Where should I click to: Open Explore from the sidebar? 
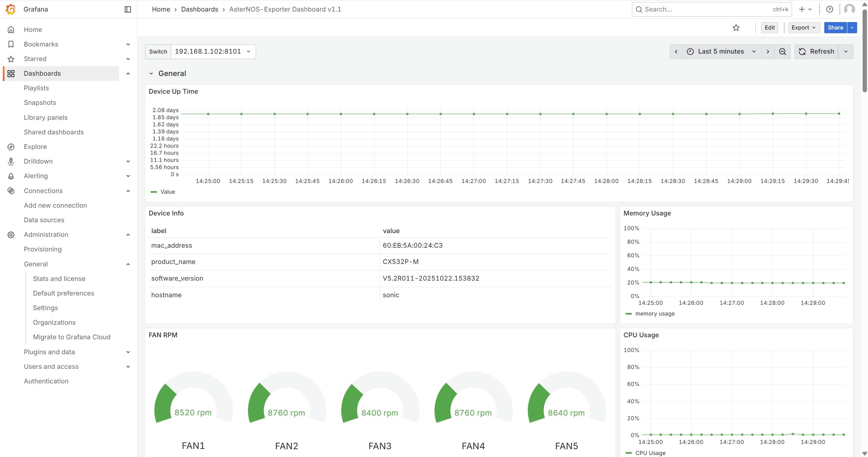point(35,147)
